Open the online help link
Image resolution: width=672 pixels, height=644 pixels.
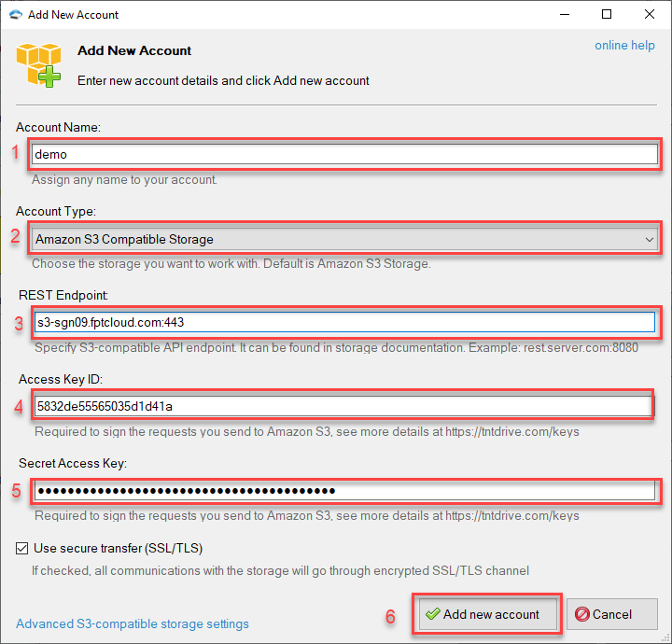click(x=624, y=46)
